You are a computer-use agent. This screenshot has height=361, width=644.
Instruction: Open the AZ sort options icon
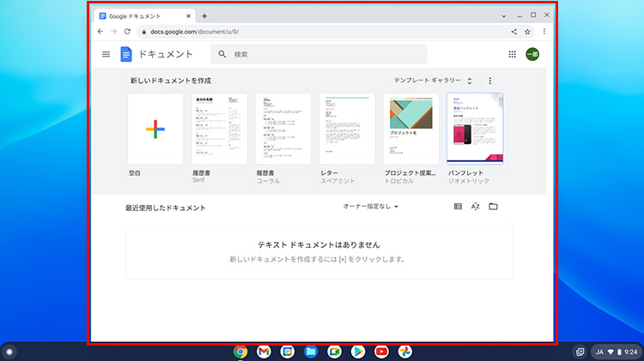(475, 207)
